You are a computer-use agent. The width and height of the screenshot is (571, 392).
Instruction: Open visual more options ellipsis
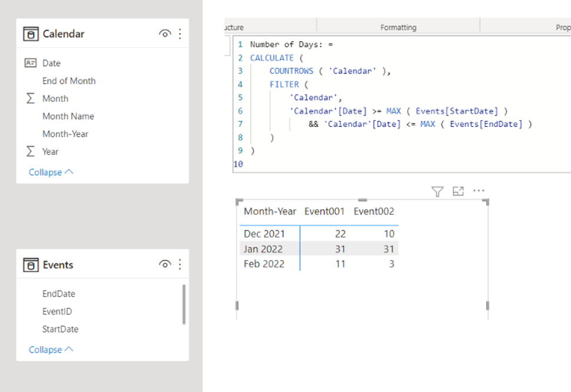478,190
